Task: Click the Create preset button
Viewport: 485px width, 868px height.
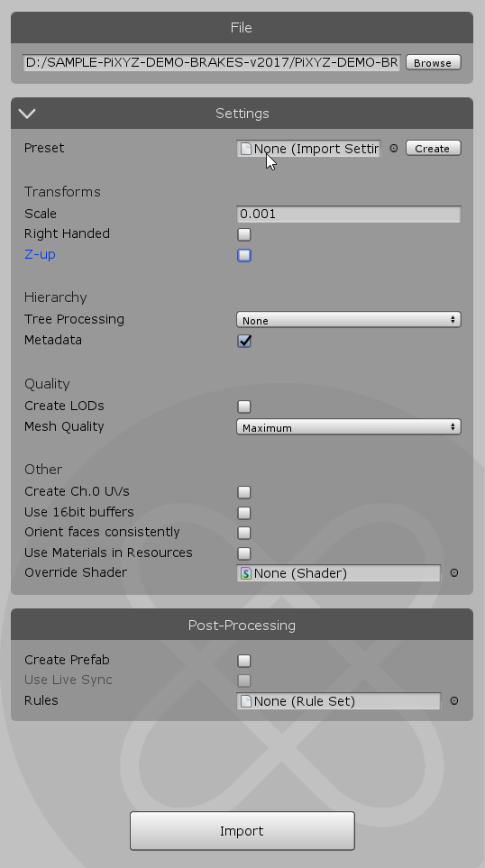Action: [x=434, y=149]
